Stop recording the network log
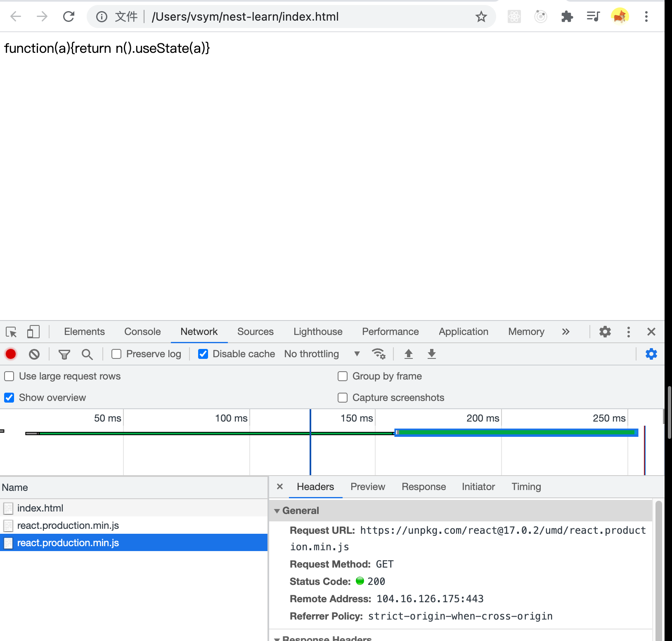Viewport: 672px width, 641px height. (11, 354)
